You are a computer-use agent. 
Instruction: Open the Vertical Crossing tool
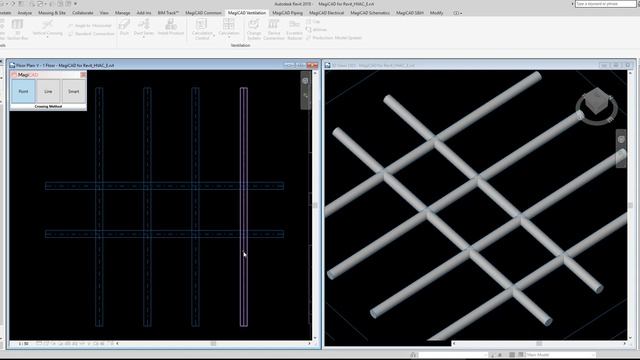click(47, 29)
